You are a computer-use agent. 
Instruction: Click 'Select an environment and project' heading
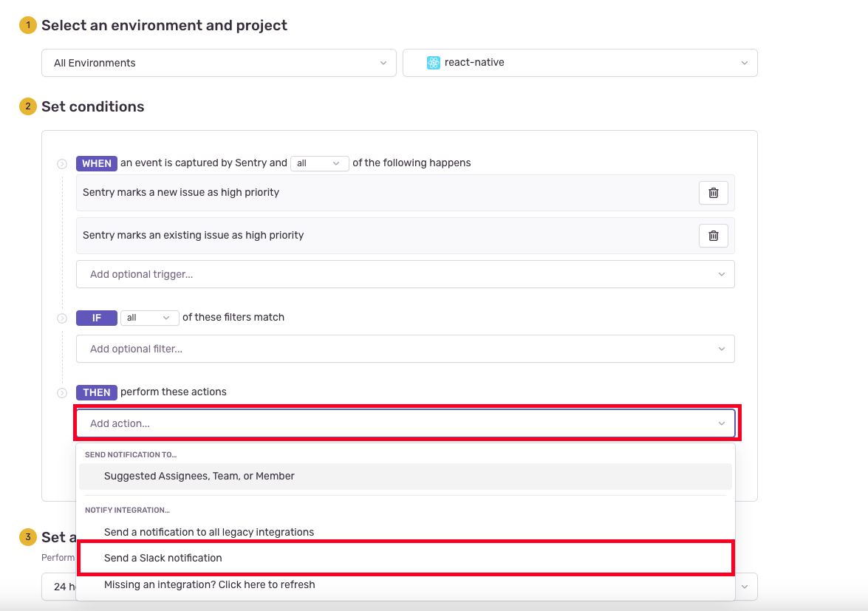pyautogui.click(x=165, y=25)
